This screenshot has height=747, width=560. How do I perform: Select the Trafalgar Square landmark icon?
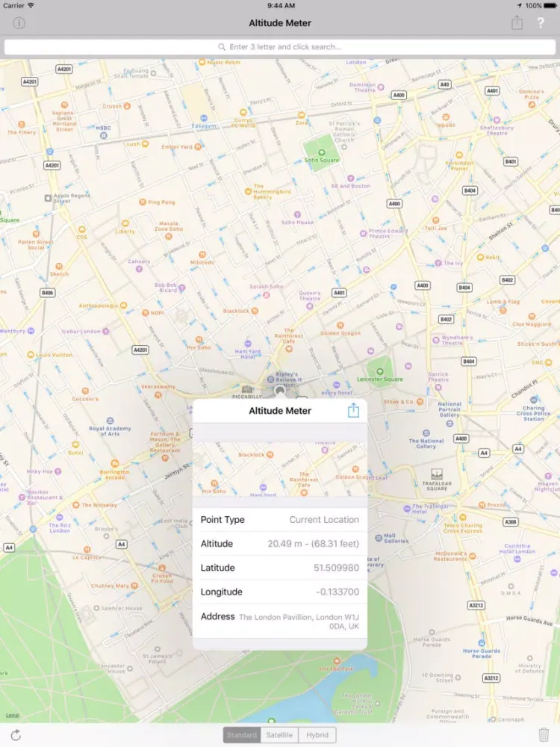click(x=437, y=474)
